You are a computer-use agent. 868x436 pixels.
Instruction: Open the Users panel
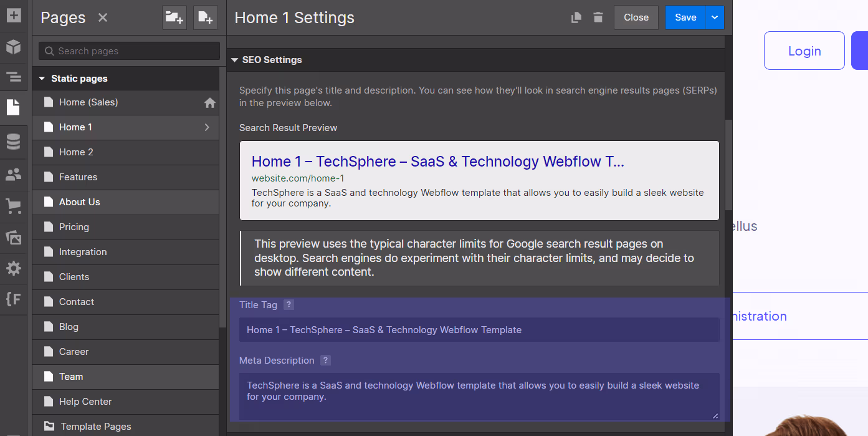pos(14,175)
